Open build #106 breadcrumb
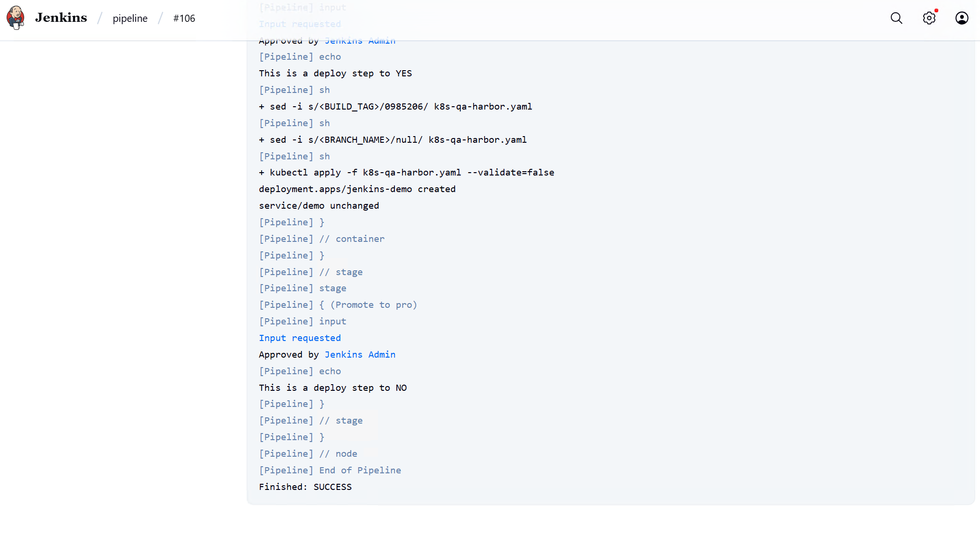The height and width of the screenshot is (535, 980). click(184, 18)
